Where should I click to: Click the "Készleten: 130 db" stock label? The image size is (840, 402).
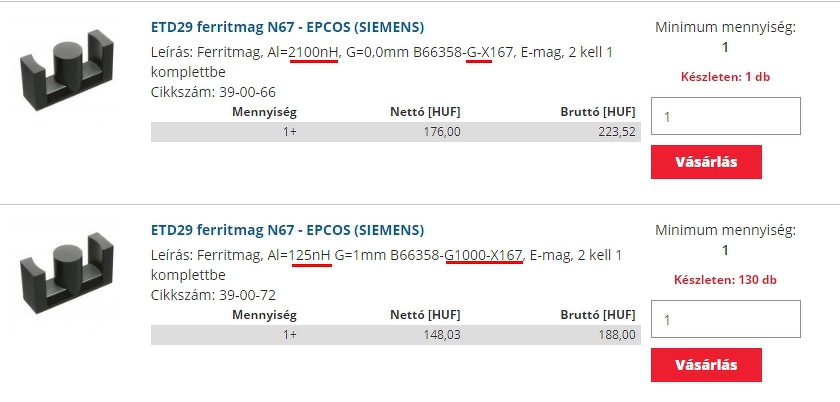(726, 280)
